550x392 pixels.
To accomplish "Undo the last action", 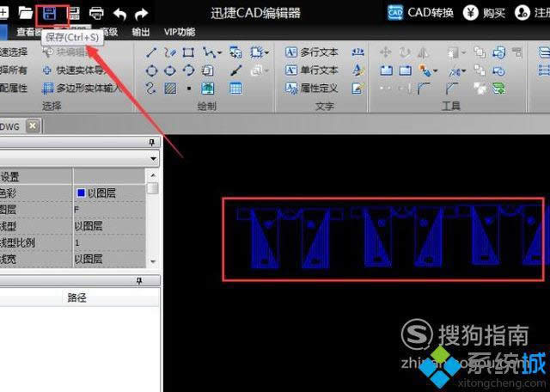I will [119, 14].
